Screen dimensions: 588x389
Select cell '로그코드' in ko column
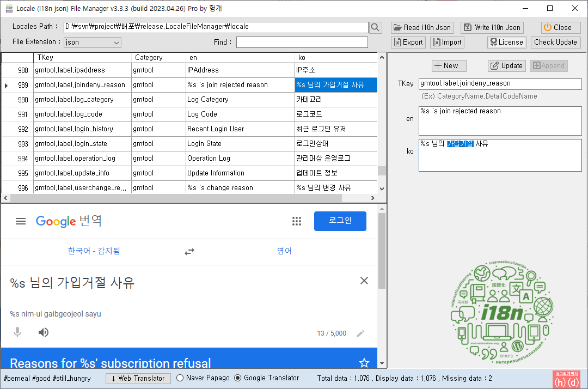[336, 114]
